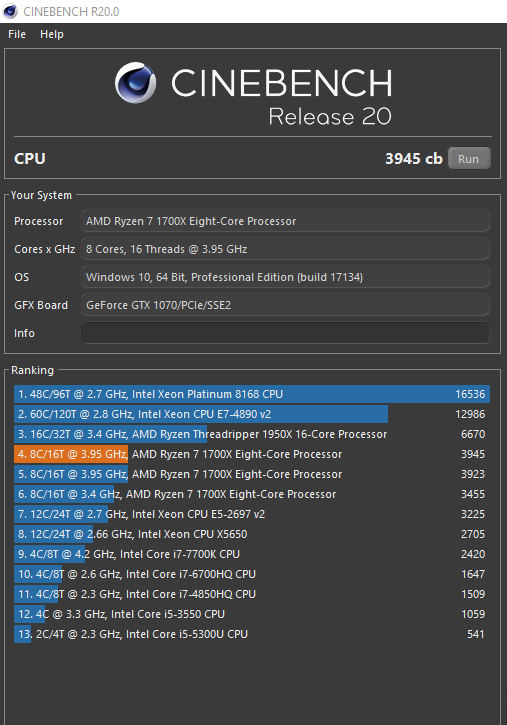Select Ryzen 1700X 3.4 GHz entry
The height and width of the screenshot is (725, 507).
(x=252, y=494)
